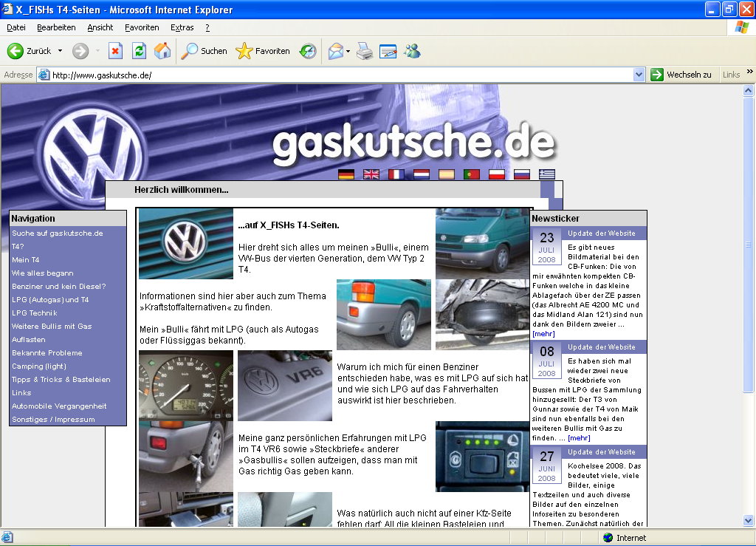
Task: Click the Messenger people icon
Action: coord(412,51)
